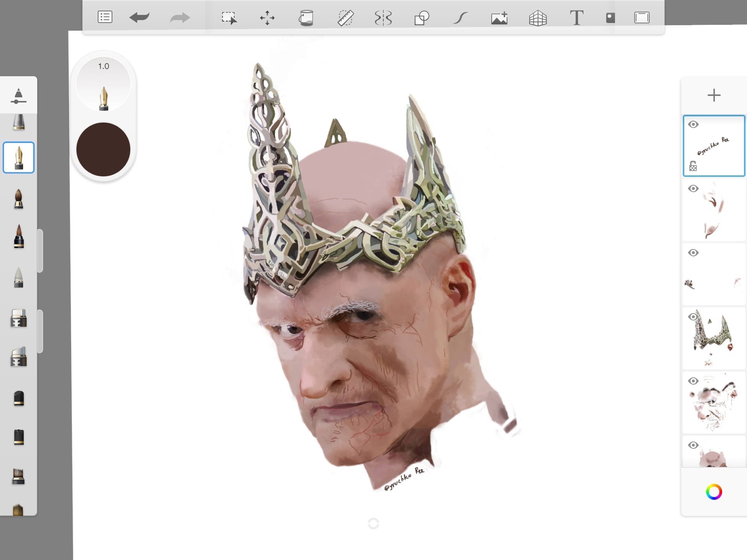Select the Text tool

coord(577,18)
